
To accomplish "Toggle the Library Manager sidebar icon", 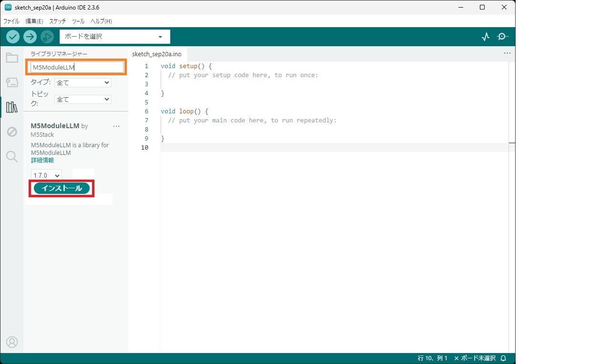I will click(12, 107).
